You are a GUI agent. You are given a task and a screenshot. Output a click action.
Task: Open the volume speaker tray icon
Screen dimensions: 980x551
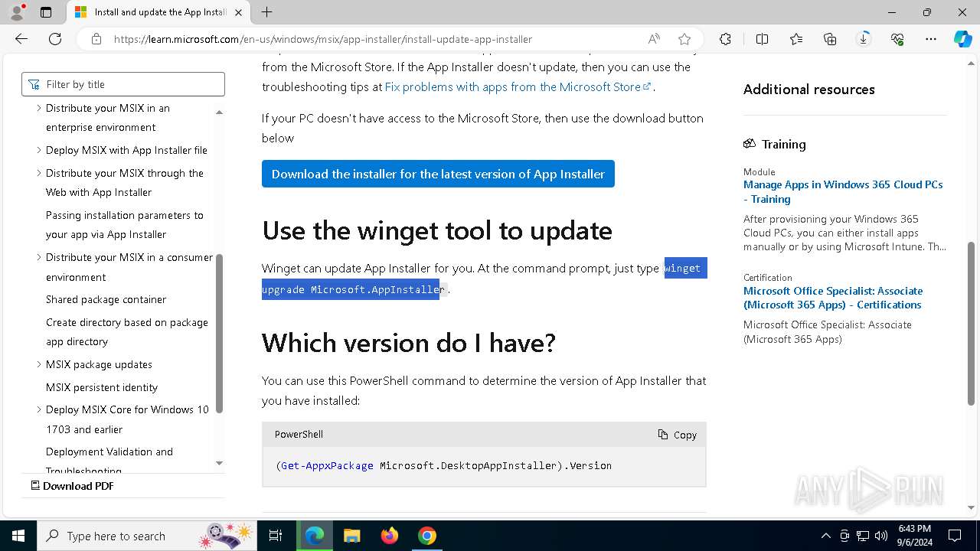[x=880, y=536]
